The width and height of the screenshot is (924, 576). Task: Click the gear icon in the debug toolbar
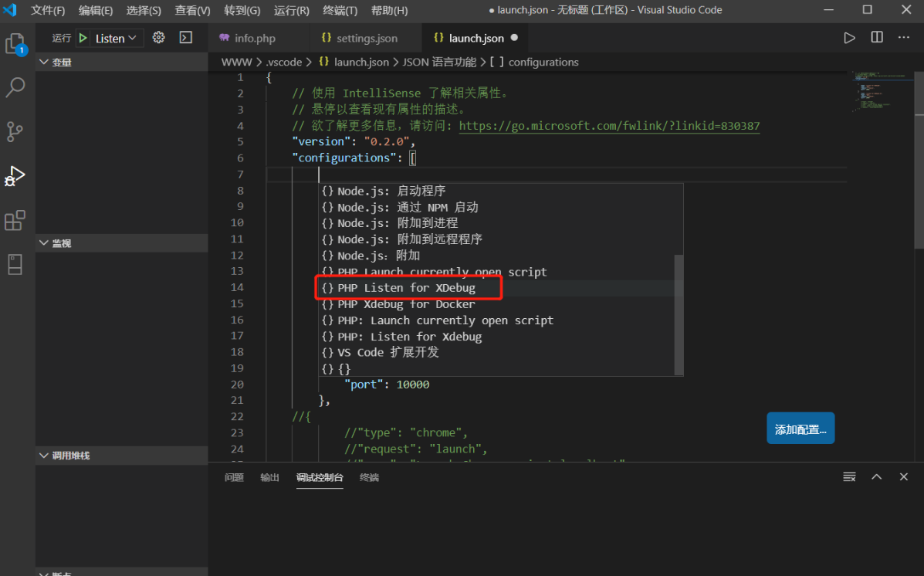[x=158, y=36]
